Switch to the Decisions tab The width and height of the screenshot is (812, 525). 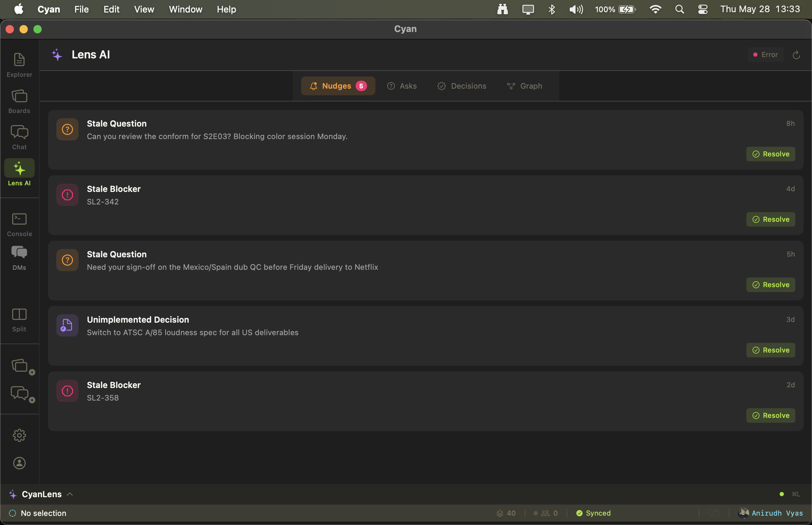point(462,86)
